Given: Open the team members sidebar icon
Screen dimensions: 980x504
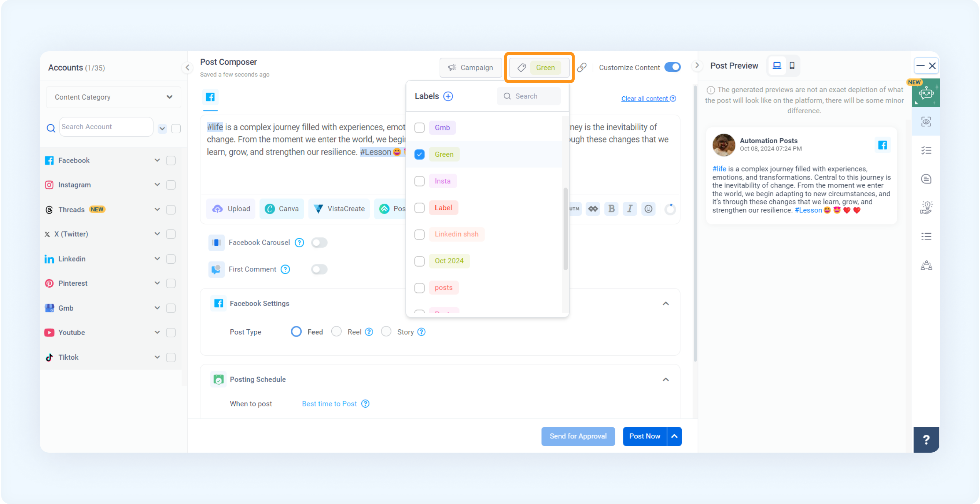Looking at the screenshot, I should [x=926, y=265].
